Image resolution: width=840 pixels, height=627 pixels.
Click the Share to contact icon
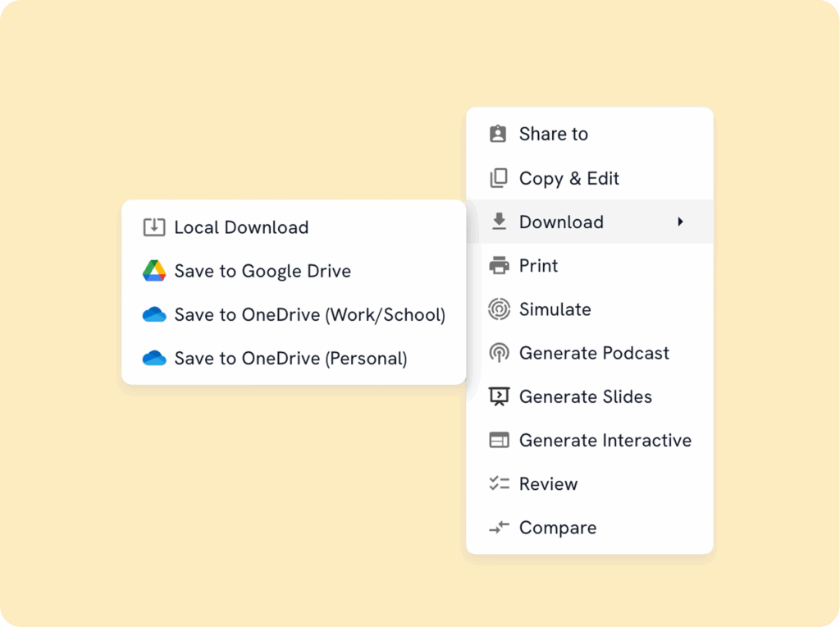click(x=498, y=134)
